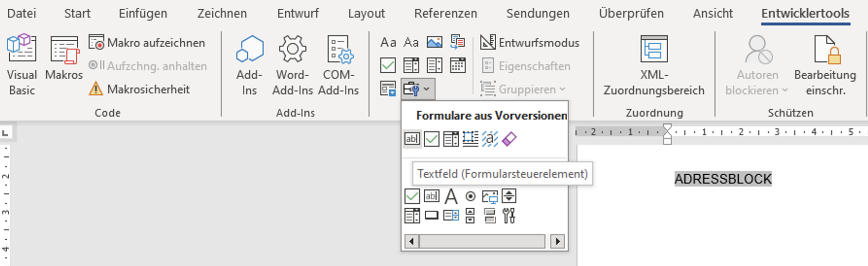Image resolution: width=868 pixels, height=266 pixels.
Task: Switch to the Einfügen tab
Action: click(143, 14)
